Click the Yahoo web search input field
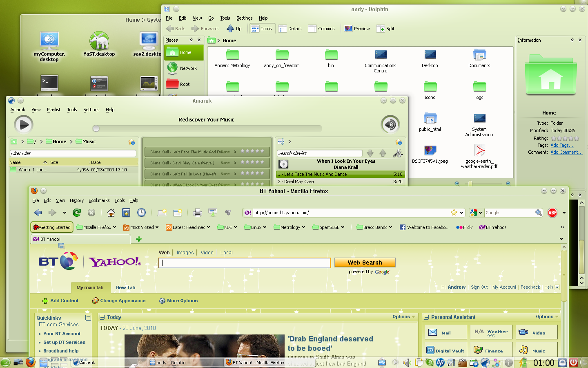588x368 pixels. (x=245, y=263)
